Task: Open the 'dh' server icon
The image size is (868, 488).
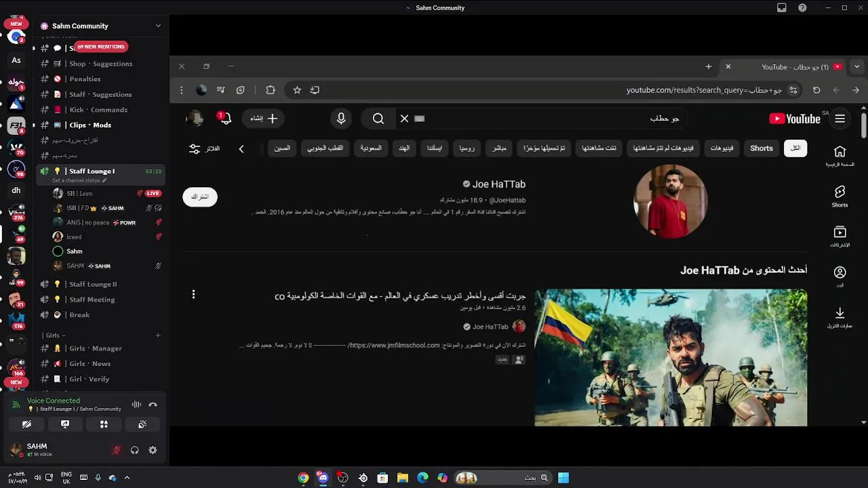Action: pos(16,190)
